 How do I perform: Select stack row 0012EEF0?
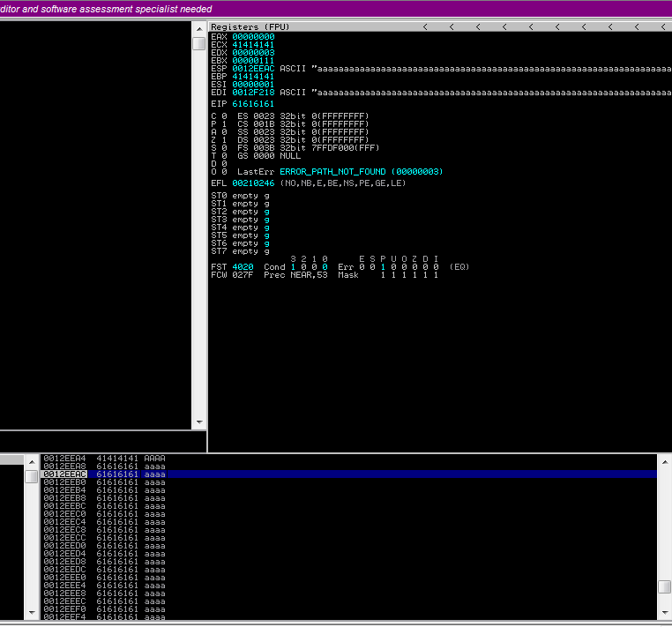pyautogui.click(x=349, y=609)
